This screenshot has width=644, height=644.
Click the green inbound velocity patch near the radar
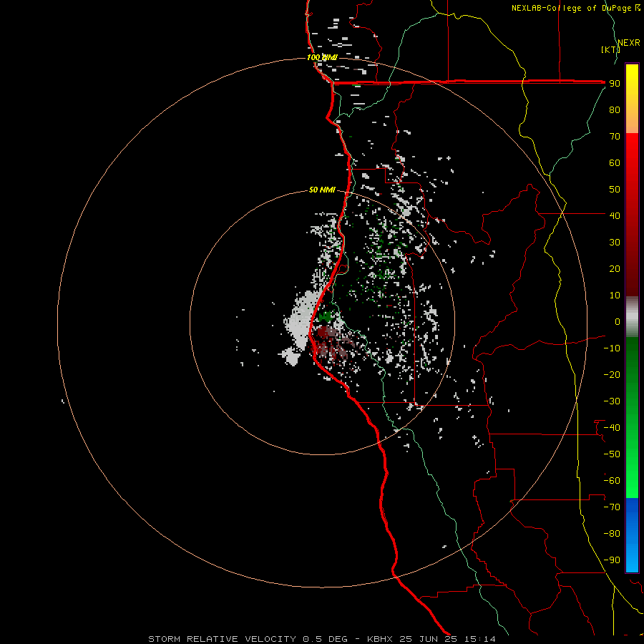[x=326, y=316]
